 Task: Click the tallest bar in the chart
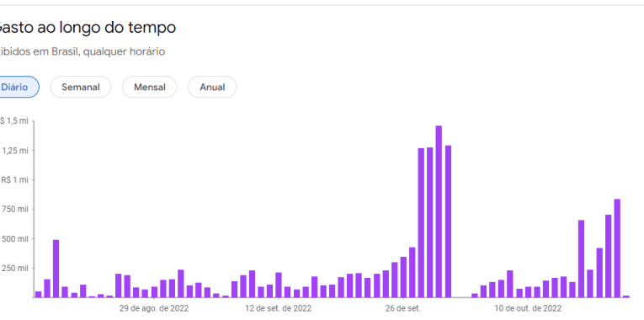(x=439, y=211)
